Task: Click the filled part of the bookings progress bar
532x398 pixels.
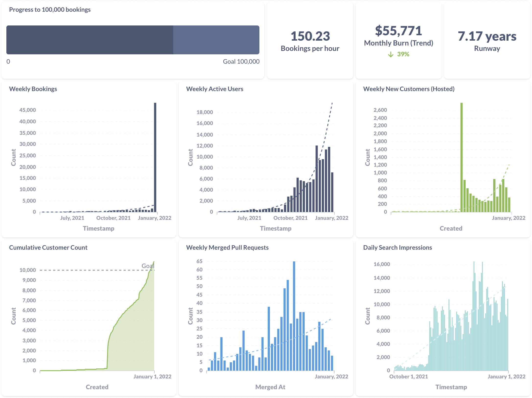Action: tap(90, 40)
